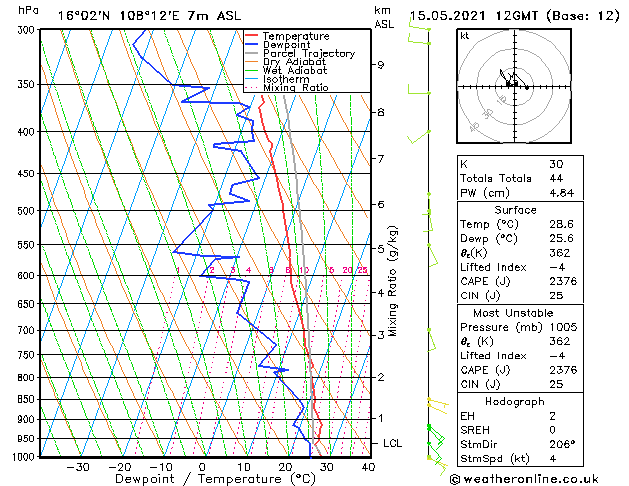Click the PW (cm) value 4.84
629x486 pixels.
562,193
